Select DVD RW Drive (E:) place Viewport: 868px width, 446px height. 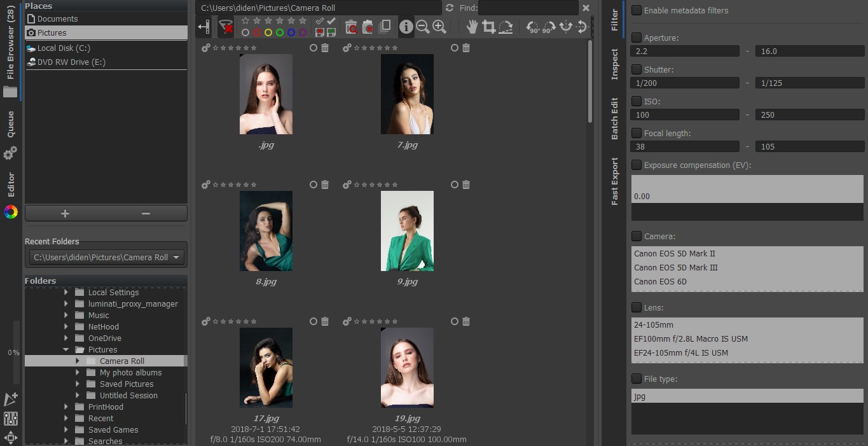(106, 62)
